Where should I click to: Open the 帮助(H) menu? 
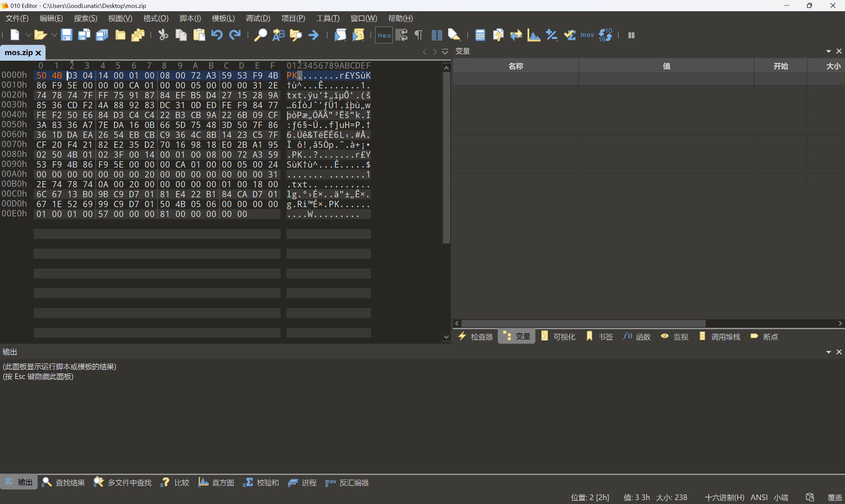(x=401, y=18)
